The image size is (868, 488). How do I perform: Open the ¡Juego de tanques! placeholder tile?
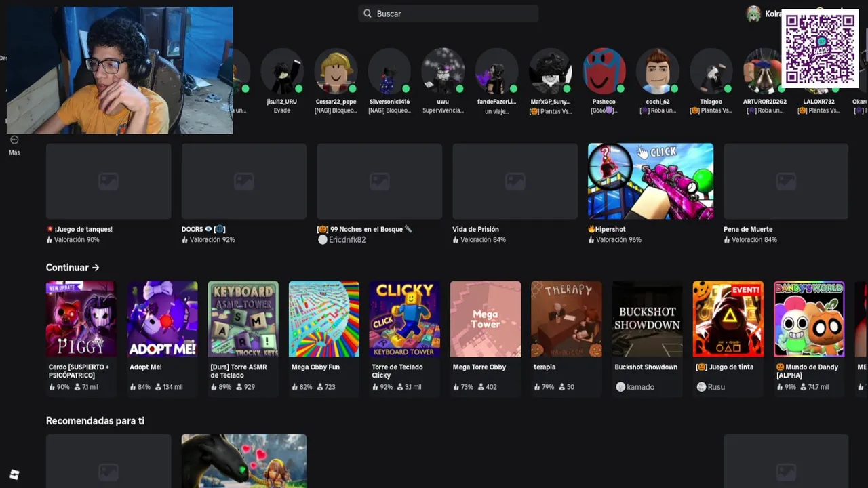pyautogui.click(x=108, y=181)
